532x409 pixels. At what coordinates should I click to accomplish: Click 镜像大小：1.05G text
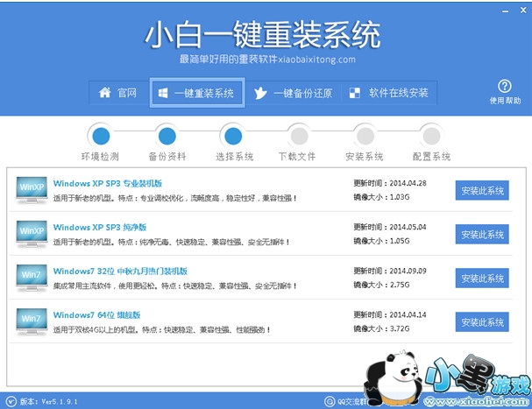(381, 241)
